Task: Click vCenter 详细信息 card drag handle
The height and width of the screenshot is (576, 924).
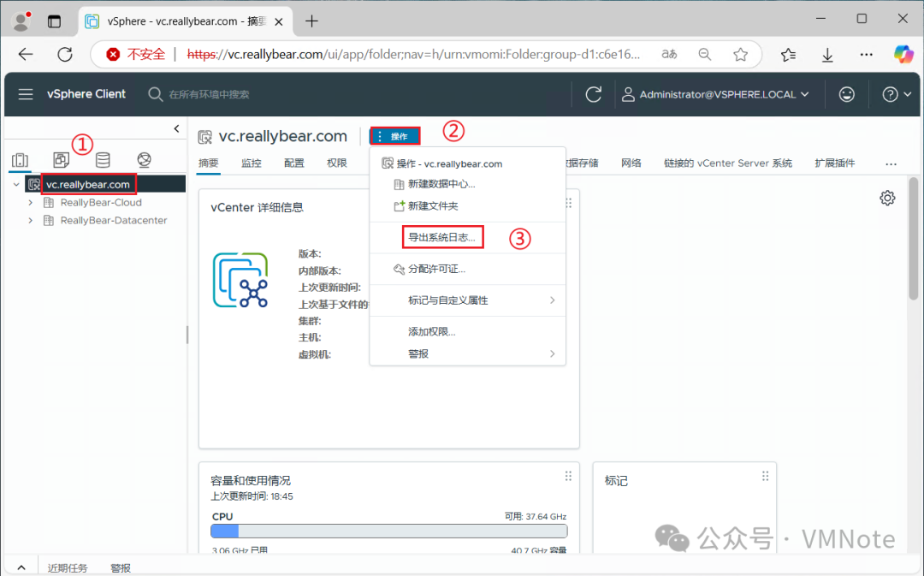Action: click(569, 203)
